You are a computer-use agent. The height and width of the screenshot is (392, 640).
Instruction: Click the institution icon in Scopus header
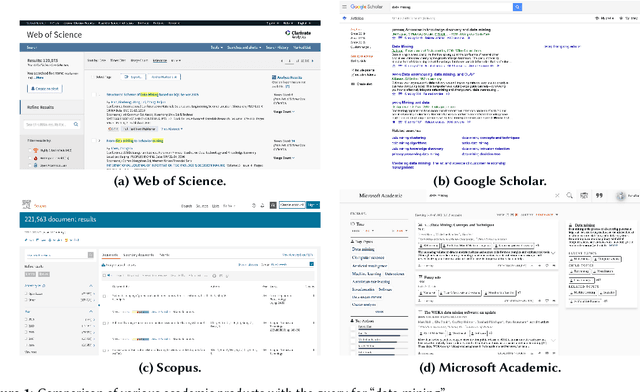273,205
